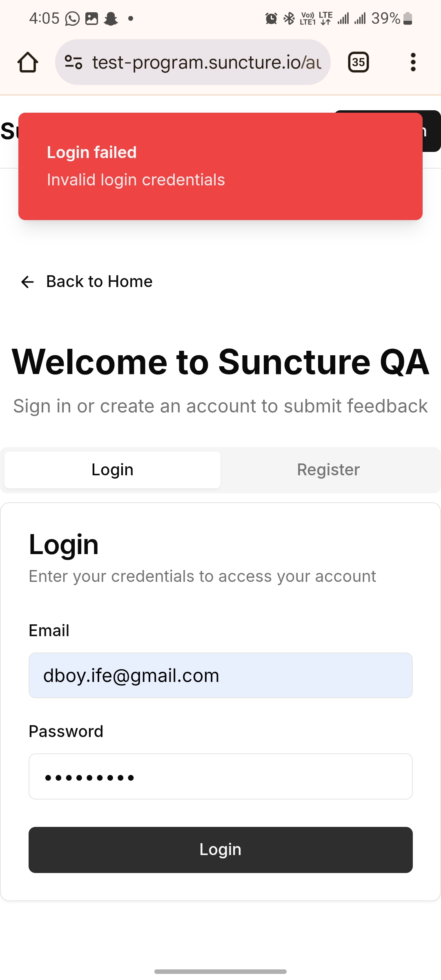Select the Login tab
441x980 pixels.
[x=113, y=470]
